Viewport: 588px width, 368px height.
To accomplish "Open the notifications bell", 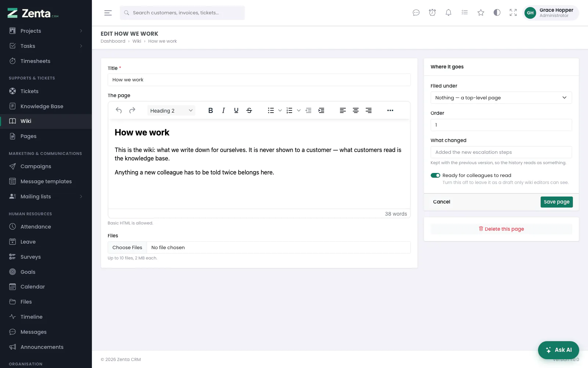I will [448, 13].
